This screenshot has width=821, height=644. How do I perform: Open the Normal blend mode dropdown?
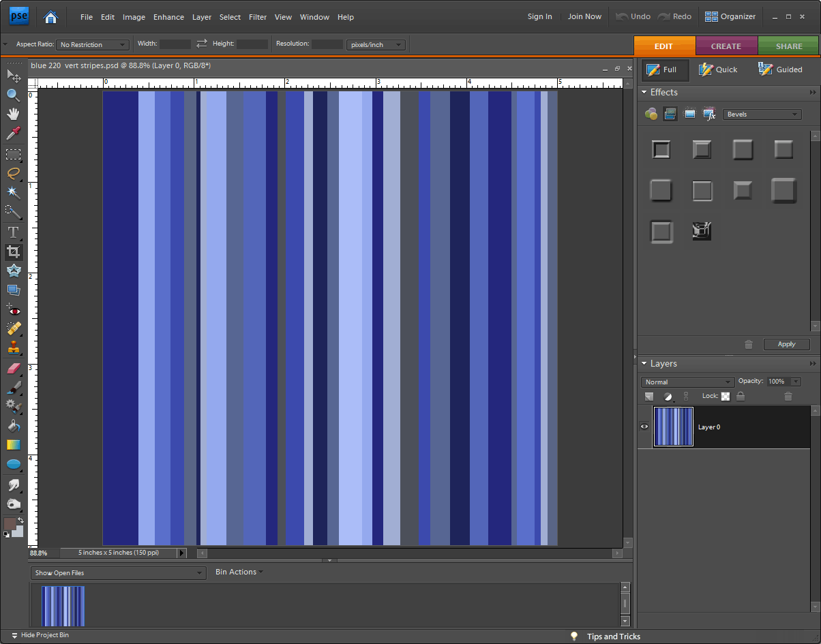(687, 382)
